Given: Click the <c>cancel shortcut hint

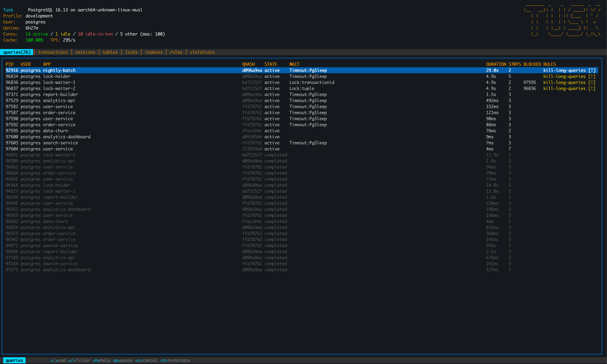Looking at the screenshot, I should tap(146, 360).
